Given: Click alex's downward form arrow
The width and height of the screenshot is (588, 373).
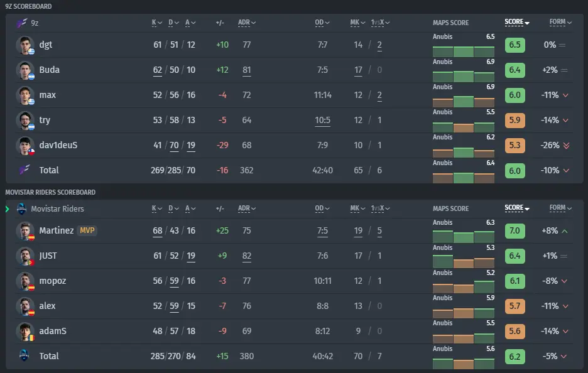Looking at the screenshot, I should coord(565,306).
